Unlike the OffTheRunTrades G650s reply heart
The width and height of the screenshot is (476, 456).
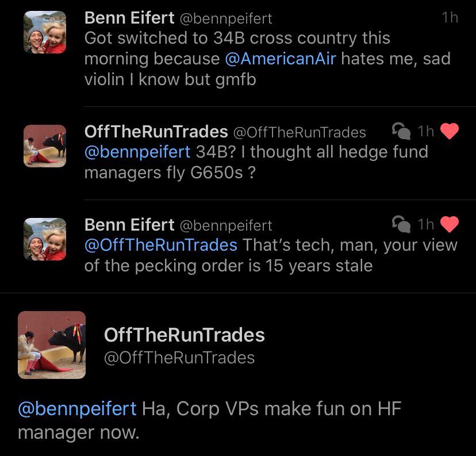click(450, 132)
